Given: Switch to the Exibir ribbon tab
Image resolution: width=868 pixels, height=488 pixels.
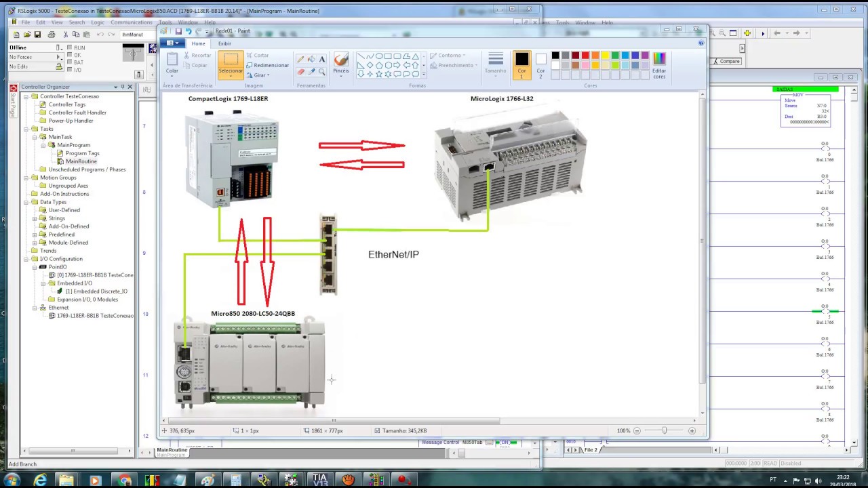Looking at the screenshot, I should click(x=224, y=43).
